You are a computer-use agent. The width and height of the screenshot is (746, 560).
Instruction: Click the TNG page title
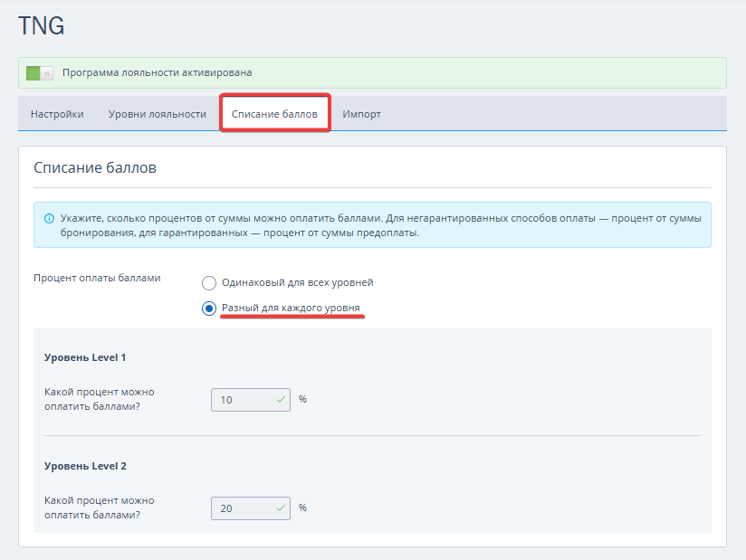point(42,25)
